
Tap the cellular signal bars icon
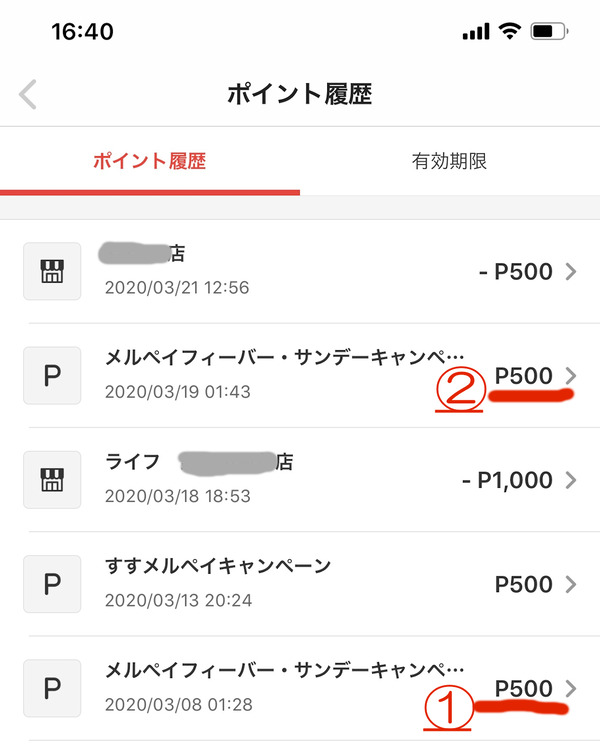476,32
